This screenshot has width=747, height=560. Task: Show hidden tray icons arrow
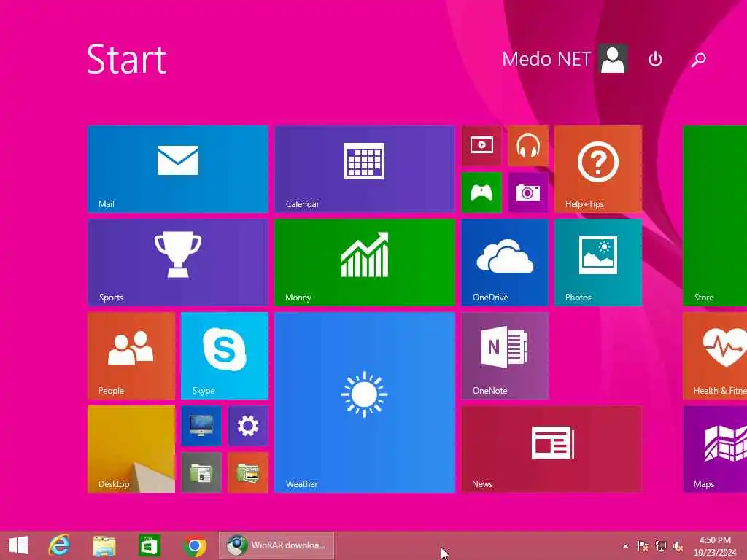625,546
